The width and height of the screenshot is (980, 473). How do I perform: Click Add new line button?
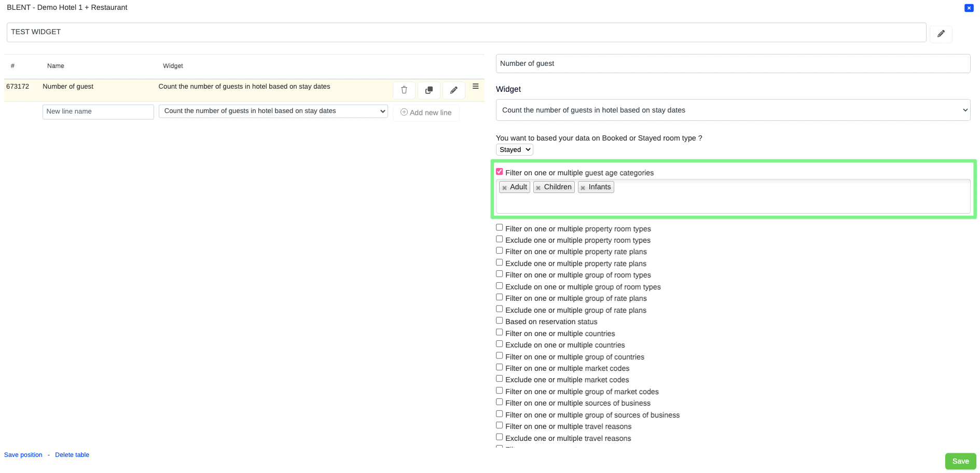click(x=426, y=113)
